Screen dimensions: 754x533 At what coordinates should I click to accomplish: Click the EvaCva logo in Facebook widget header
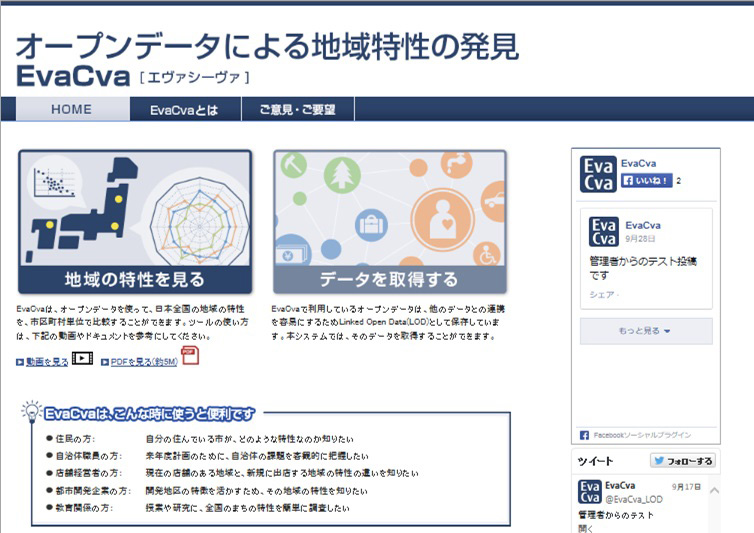(x=598, y=173)
